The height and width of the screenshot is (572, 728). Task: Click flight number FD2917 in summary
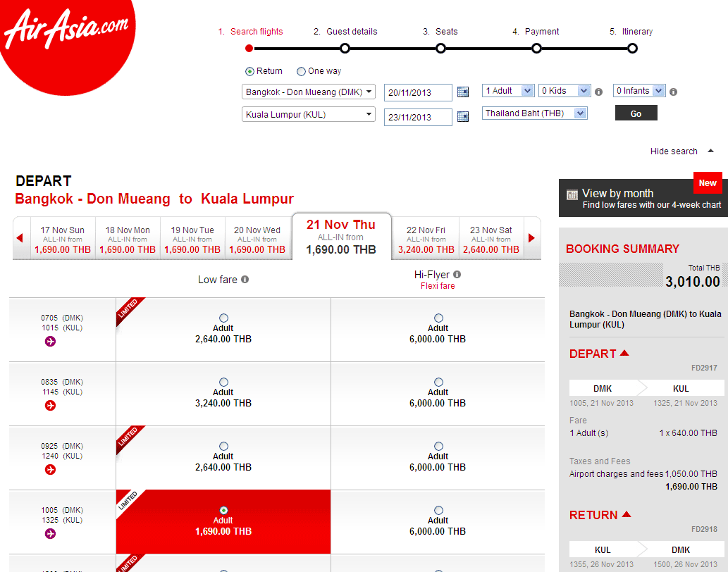[x=704, y=368]
